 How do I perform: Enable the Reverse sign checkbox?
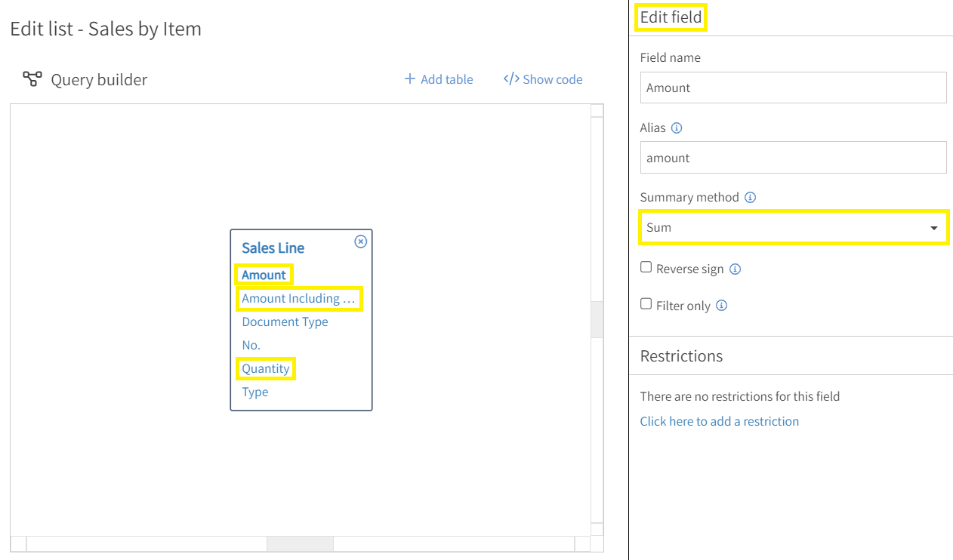click(x=646, y=266)
